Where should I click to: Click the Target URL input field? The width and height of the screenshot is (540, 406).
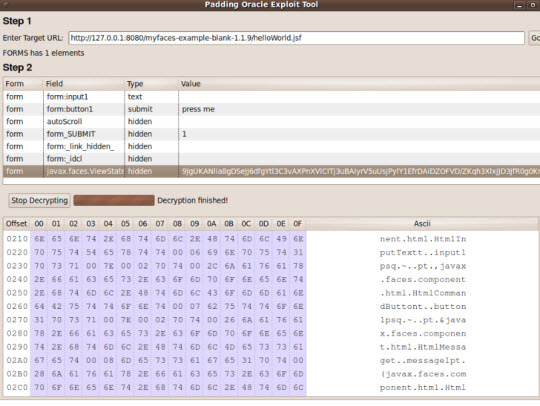[296, 38]
